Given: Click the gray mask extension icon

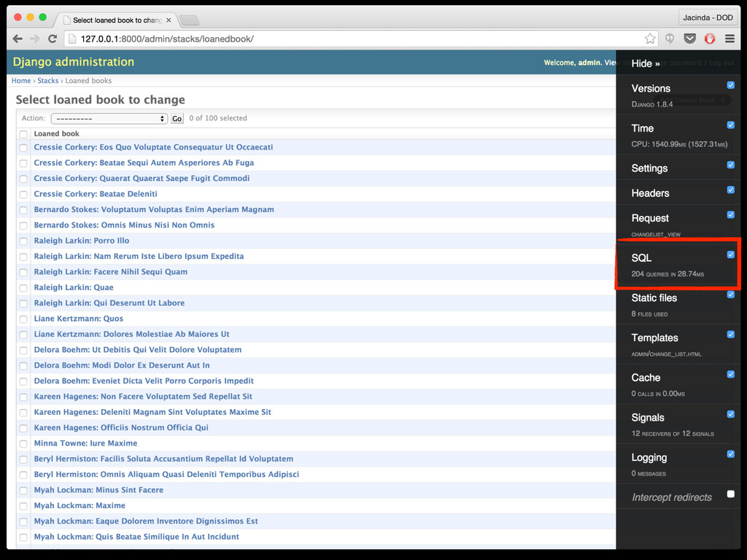Looking at the screenshot, I should [x=670, y=39].
